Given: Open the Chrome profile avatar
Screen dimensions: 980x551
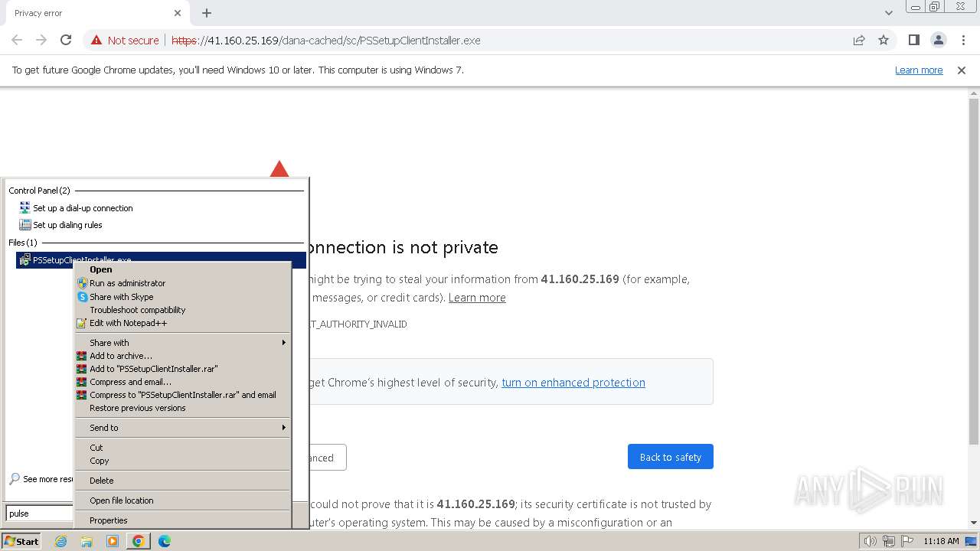Looking at the screenshot, I should [938, 40].
